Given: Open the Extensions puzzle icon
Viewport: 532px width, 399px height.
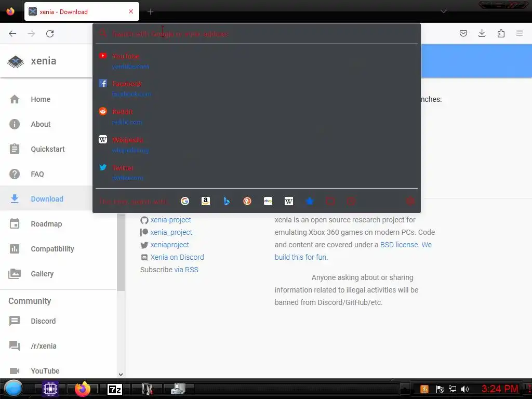Looking at the screenshot, I should [501, 33].
